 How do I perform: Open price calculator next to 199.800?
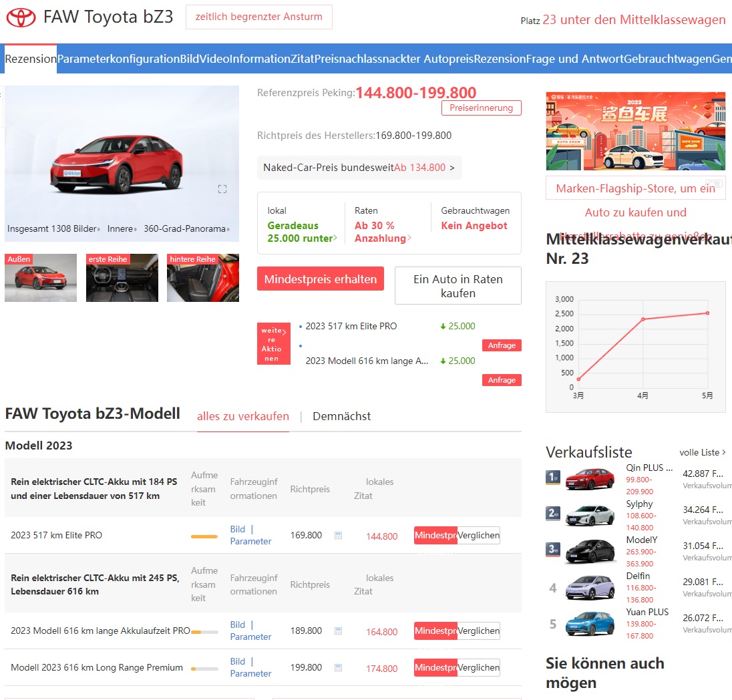click(339, 668)
